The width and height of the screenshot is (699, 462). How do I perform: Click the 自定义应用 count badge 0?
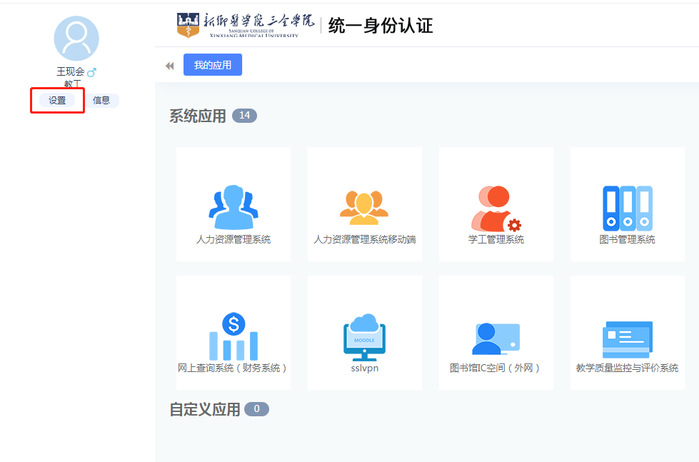click(257, 409)
